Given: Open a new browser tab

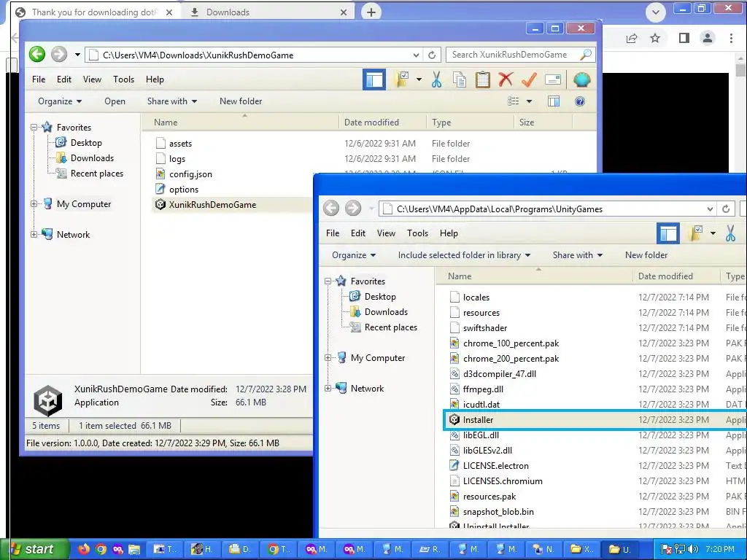Looking at the screenshot, I should (371, 12).
